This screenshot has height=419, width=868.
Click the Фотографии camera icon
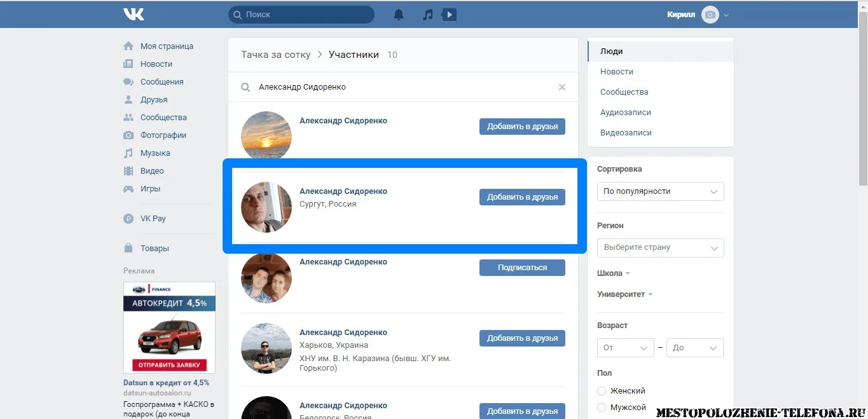point(128,135)
